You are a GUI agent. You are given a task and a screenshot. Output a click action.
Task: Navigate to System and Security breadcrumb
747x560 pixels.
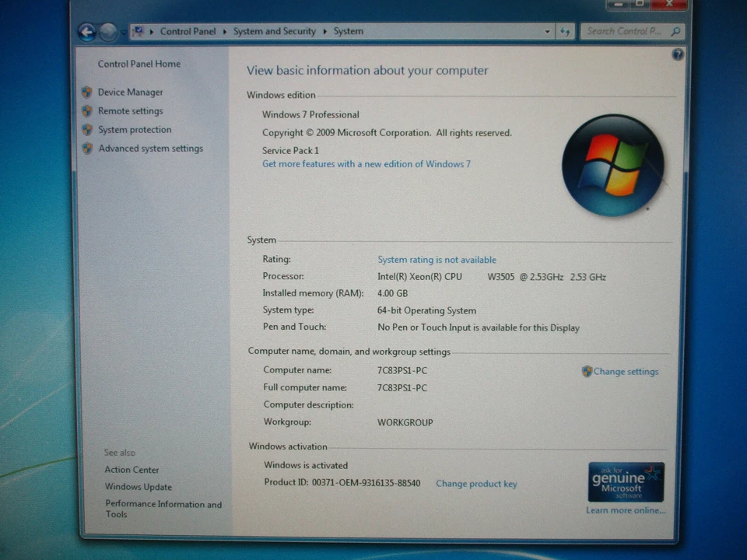point(274,31)
